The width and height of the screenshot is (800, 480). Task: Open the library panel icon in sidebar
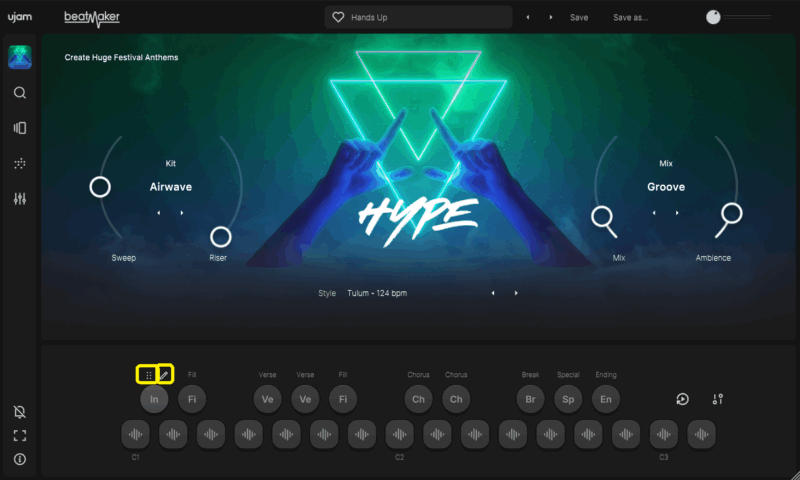click(20, 128)
